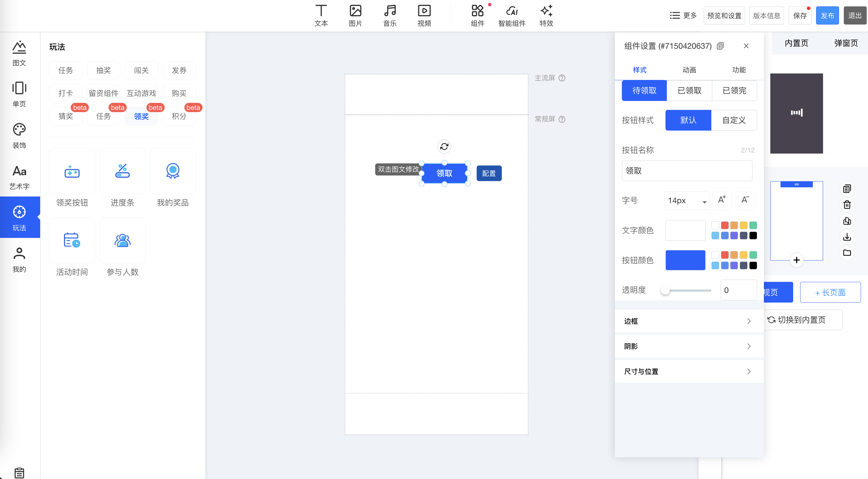Insert the 活动时间 component
This screenshot has height=479, width=868.
pos(72,241)
